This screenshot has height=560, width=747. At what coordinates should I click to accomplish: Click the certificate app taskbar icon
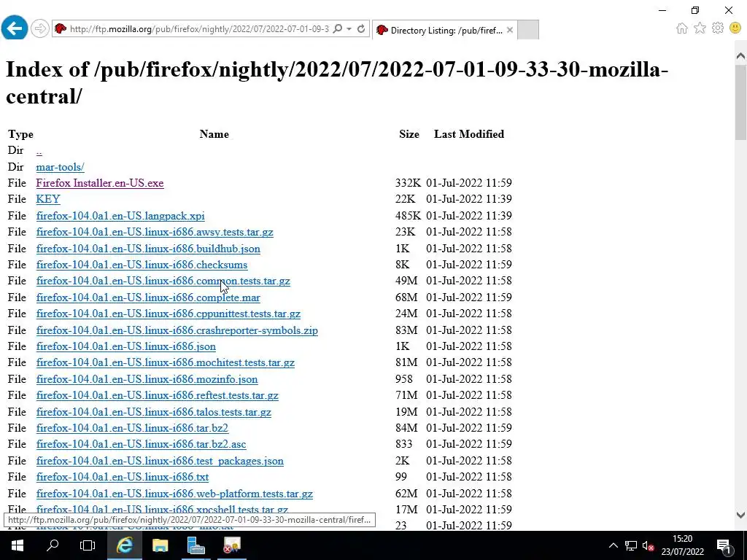pyautogui.click(x=232, y=545)
